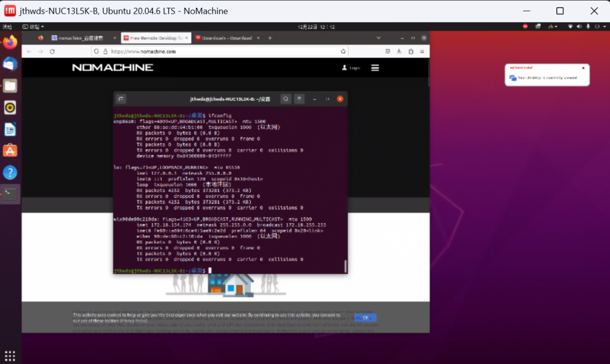Image resolution: width=610 pixels, height=364 pixels.
Task: Accept cookies with the OK button
Action: coord(365,318)
